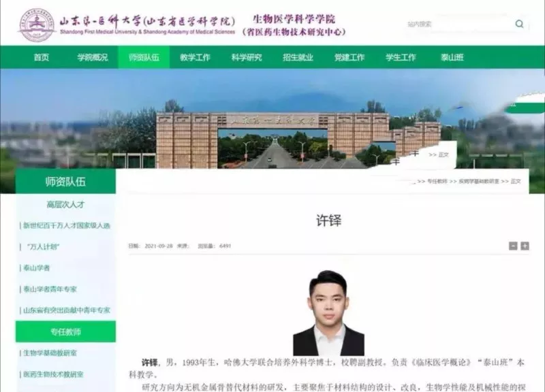This screenshot has width=545, height=392.
Task: Navigate to the 泰山班 page
Action: pyautogui.click(x=452, y=58)
